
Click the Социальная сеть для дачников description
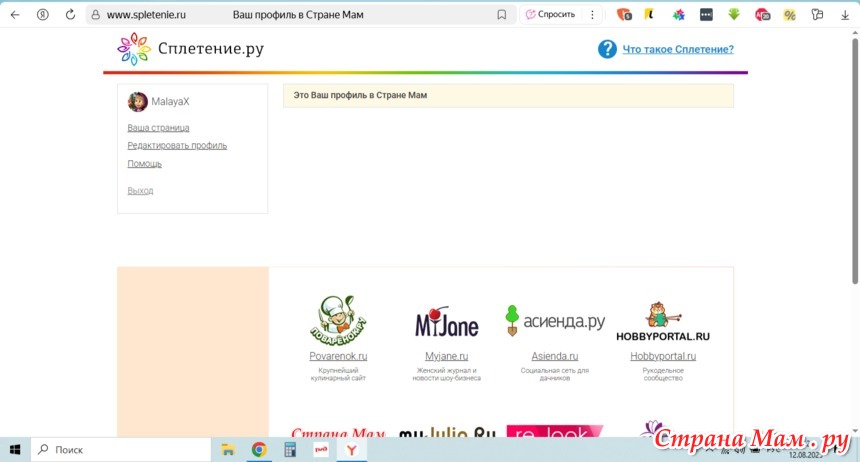555,374
